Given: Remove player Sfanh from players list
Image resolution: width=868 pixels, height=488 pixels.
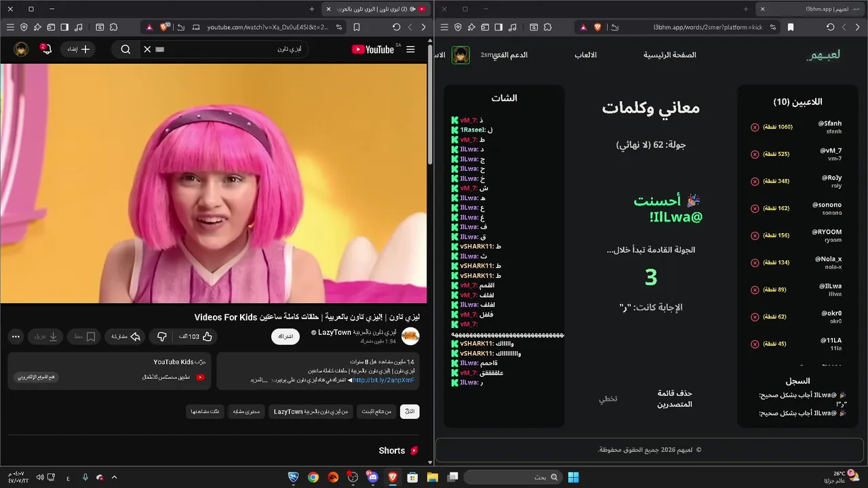Looking at the screenshot, I should click(755, 127).
